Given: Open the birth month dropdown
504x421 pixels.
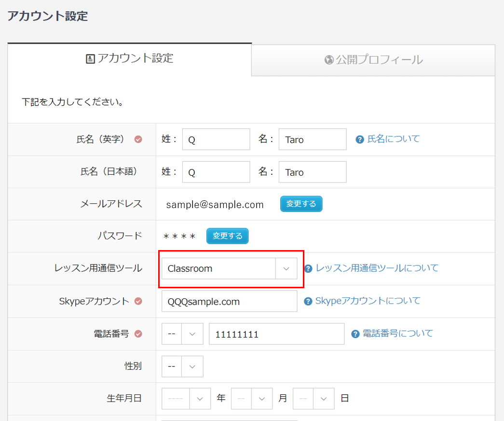Looking at the screenshot, I should pos(252,399).
